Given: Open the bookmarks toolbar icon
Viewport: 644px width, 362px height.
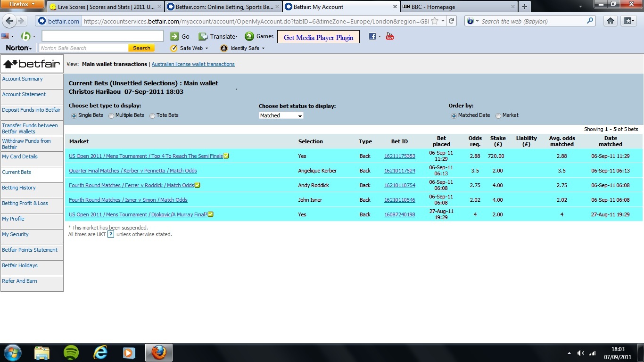Looking at the screenshot, I should (x=628, y=21).
